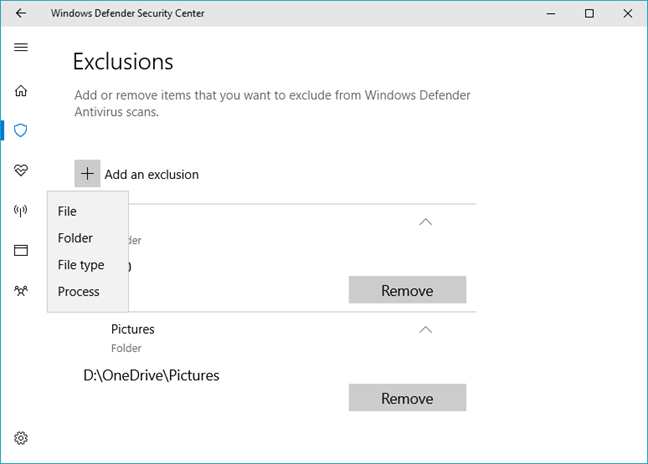This screenshot has width=648, height=464.
Task: Click the Add an exclusion label
Action: (151, 174)
